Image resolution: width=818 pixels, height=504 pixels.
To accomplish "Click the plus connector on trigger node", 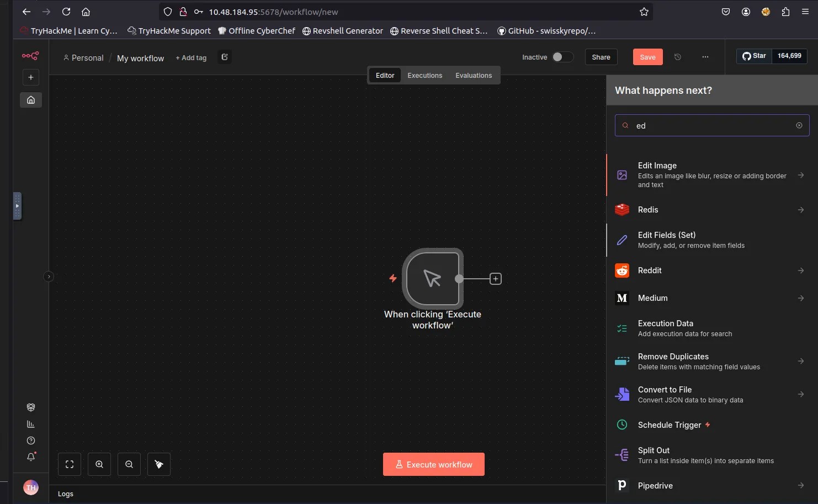I will coord(496,279).
